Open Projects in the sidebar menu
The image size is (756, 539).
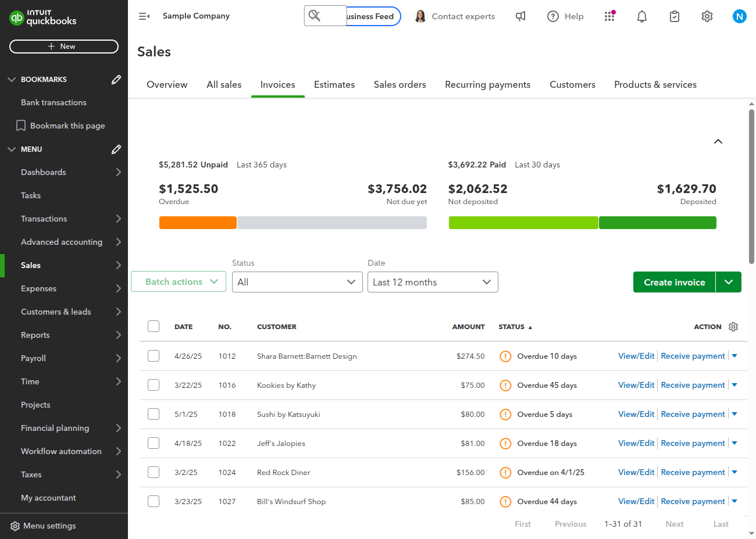(x=35, y=405)
